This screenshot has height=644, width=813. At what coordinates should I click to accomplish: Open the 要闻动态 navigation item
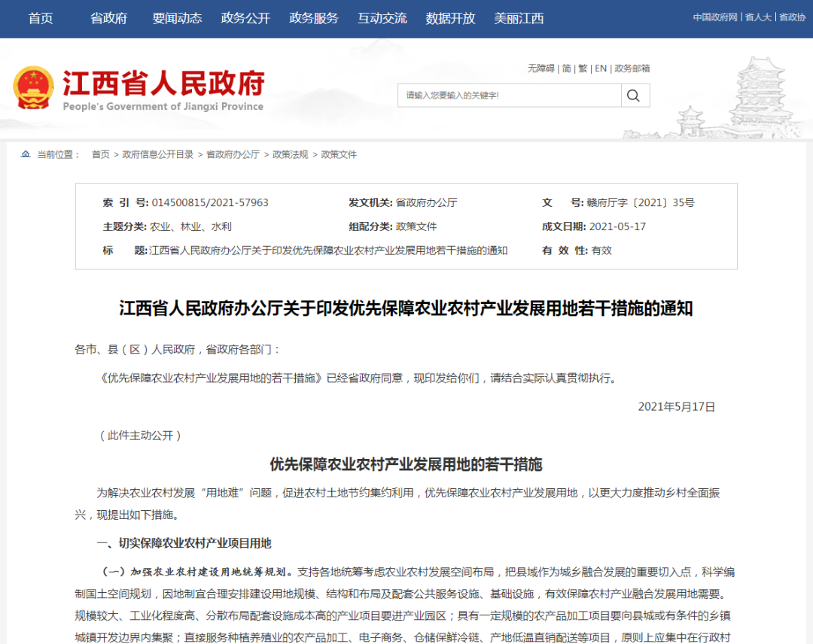pos(177,19)
